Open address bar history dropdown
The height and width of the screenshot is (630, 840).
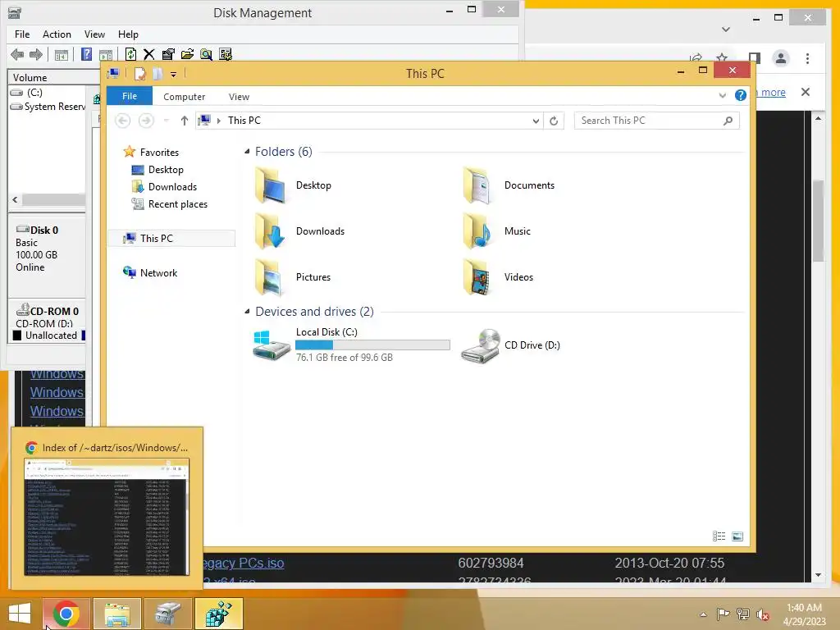tap(536, 121)
